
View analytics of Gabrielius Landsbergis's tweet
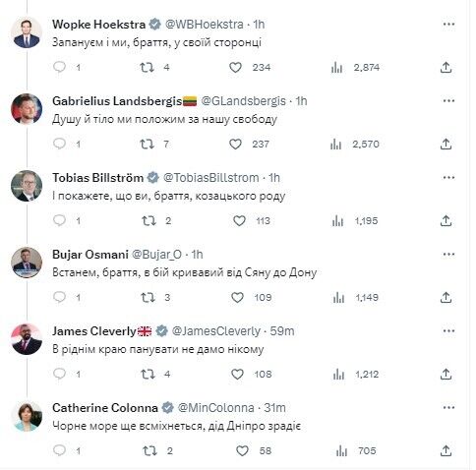(x=336, y=145)
